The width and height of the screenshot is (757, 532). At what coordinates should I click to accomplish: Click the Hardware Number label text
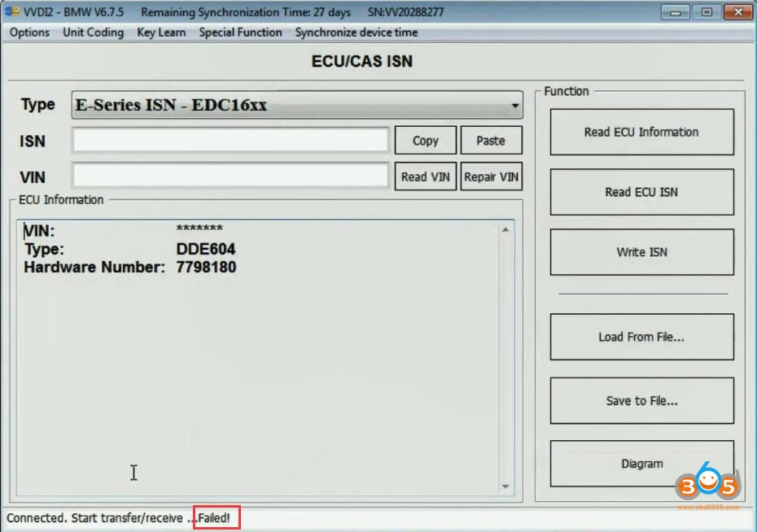(94, 267)
